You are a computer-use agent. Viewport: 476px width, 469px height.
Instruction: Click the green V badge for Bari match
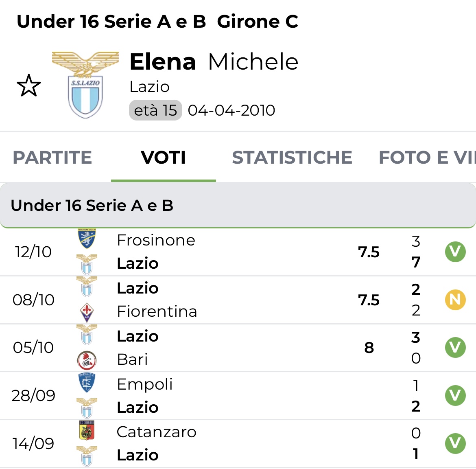pos(455,348)
